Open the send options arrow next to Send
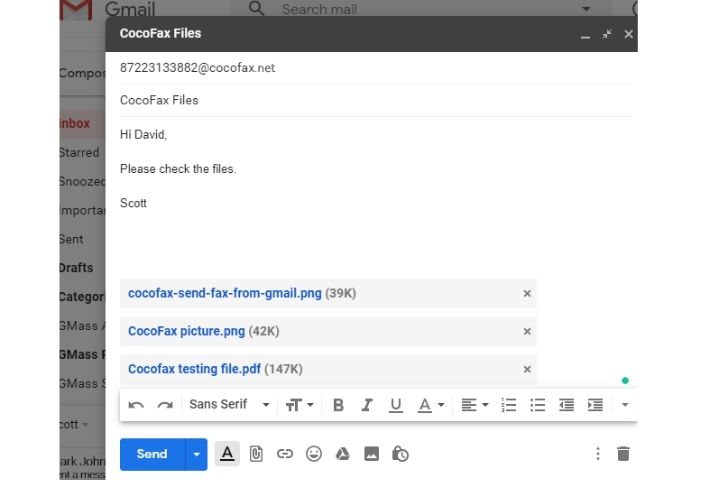Image resolution: width=720 pixels, height=480 pixels. coord(197,454)
